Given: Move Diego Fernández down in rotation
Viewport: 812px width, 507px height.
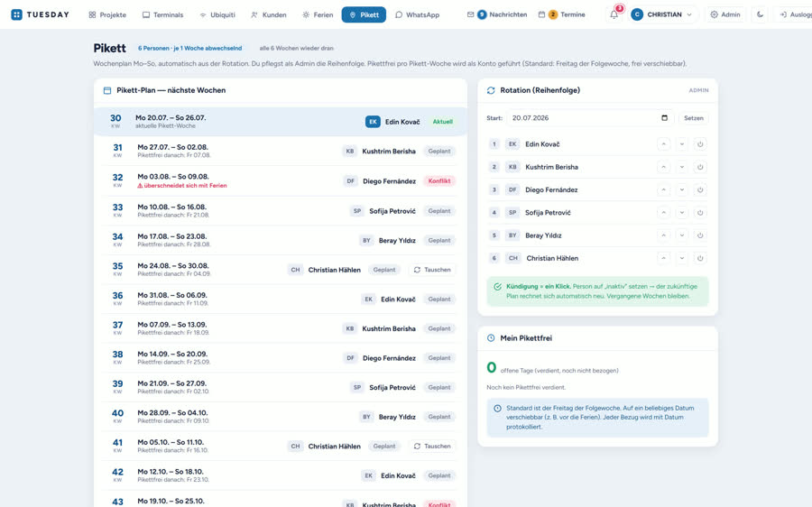Looking at the screenshot, I should click(x=682, y=190).
